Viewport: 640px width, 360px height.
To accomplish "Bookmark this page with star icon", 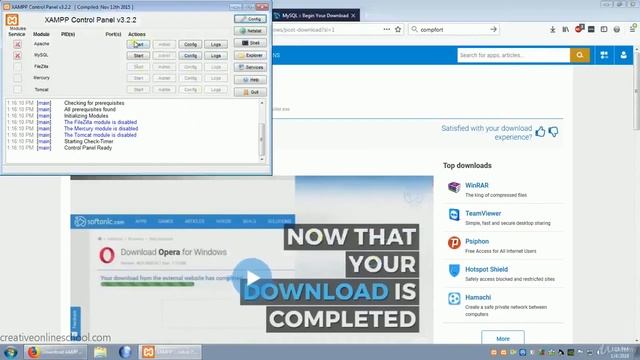I will (398, 29).
